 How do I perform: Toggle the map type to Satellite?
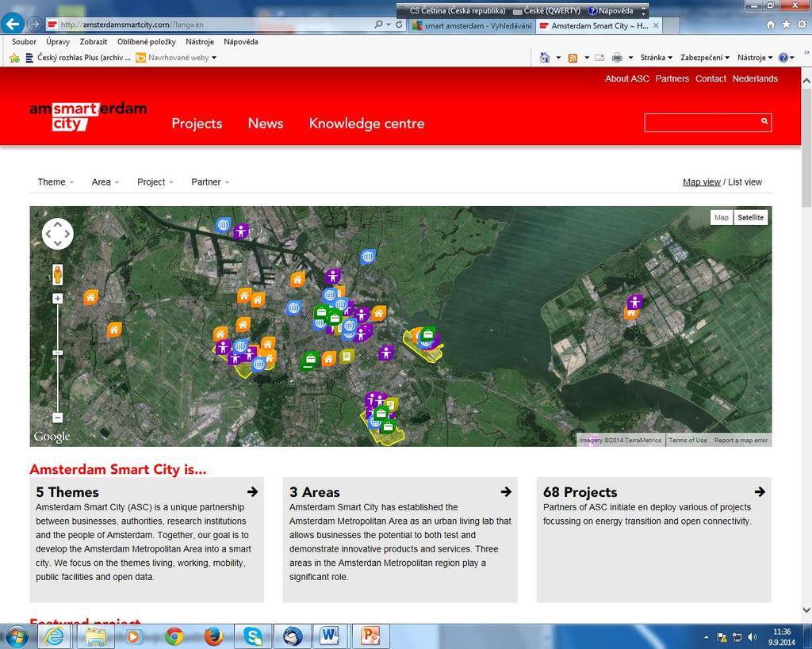click(750, 217)
